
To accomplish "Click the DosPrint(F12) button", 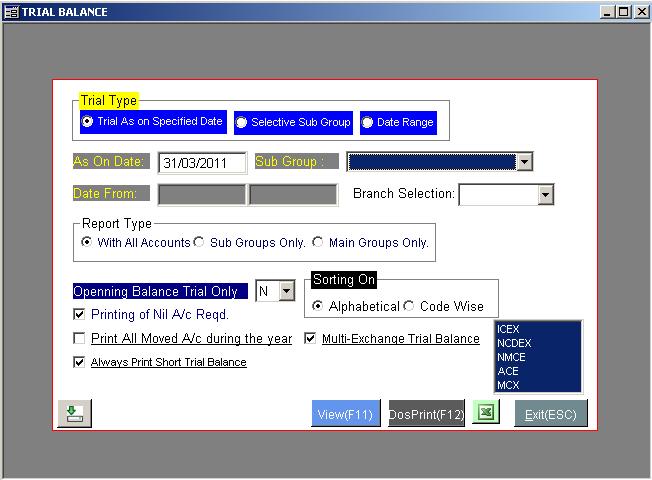I will tap(426, 414).
